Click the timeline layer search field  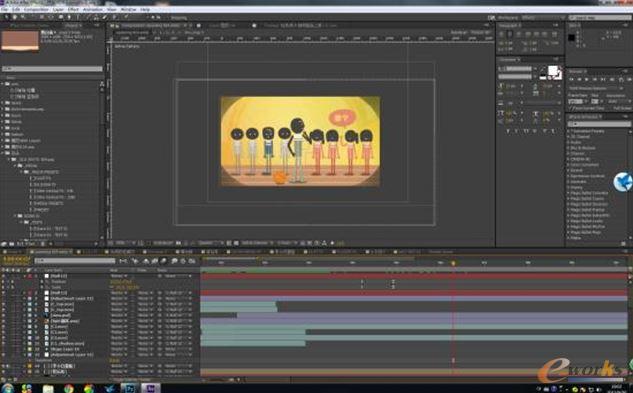click(75, 261)
